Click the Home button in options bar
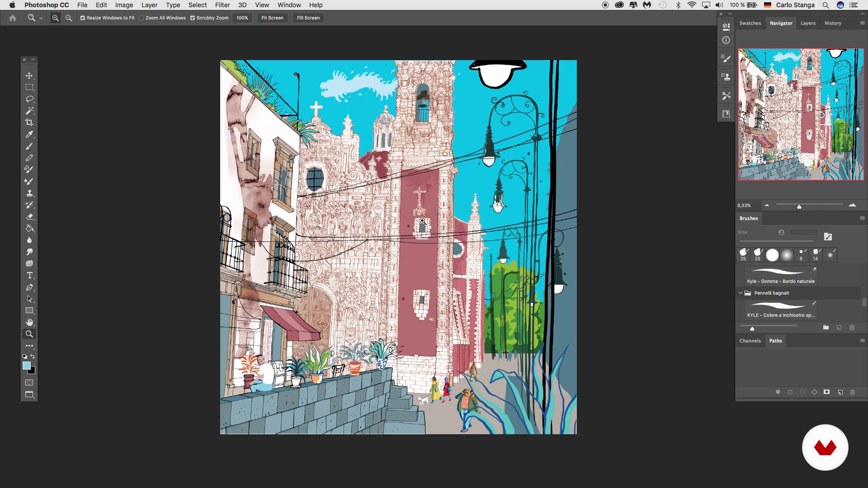Image resolution: width=868 pixels, height=488 pixels. pos(13,18)
